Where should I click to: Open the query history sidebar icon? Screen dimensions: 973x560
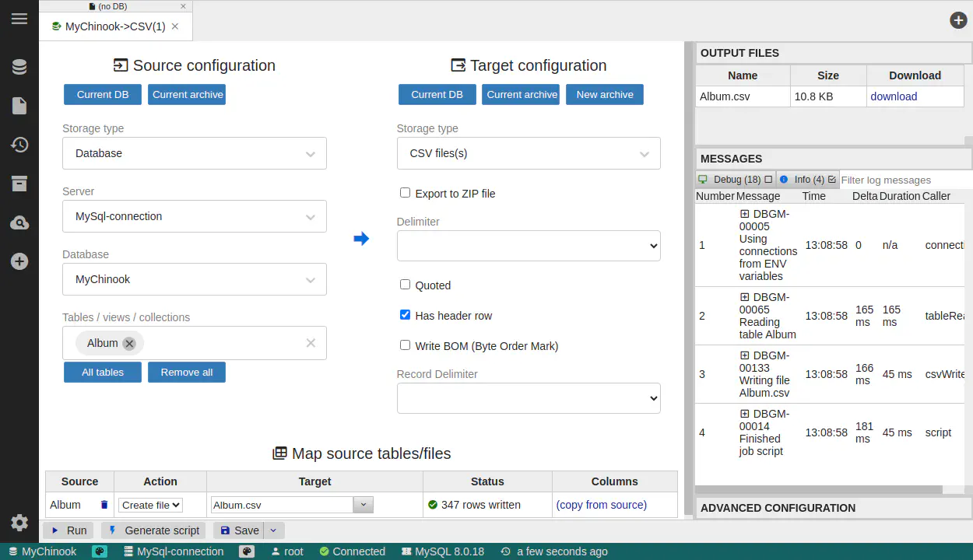pos(19,145)
